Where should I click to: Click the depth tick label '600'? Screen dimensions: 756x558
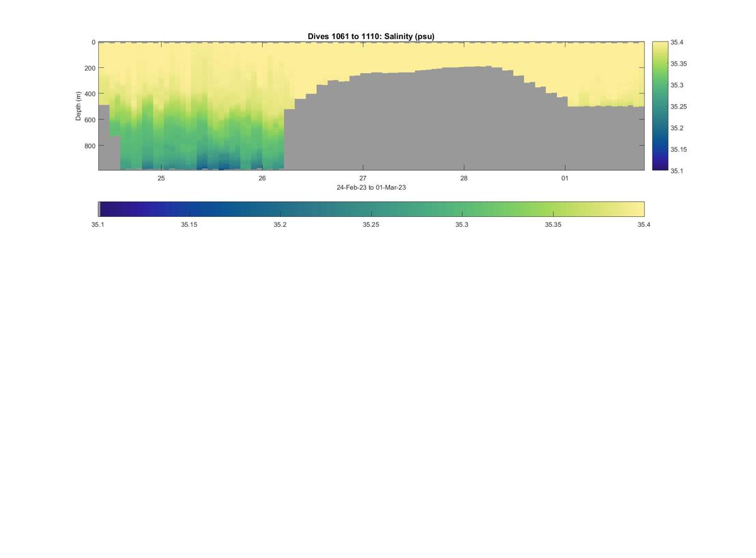pos(89,120)
